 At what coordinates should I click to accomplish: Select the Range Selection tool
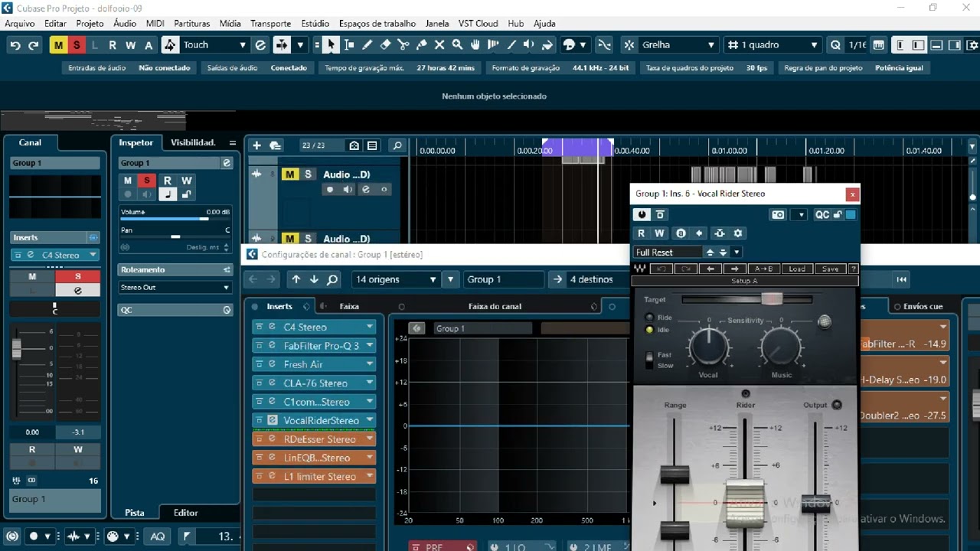[x=349, y=45]
